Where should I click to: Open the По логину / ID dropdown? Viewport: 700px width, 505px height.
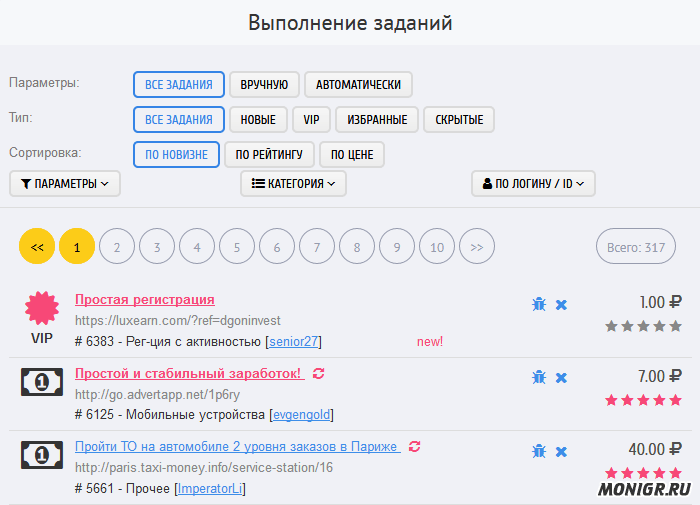[x=533, y=184]
